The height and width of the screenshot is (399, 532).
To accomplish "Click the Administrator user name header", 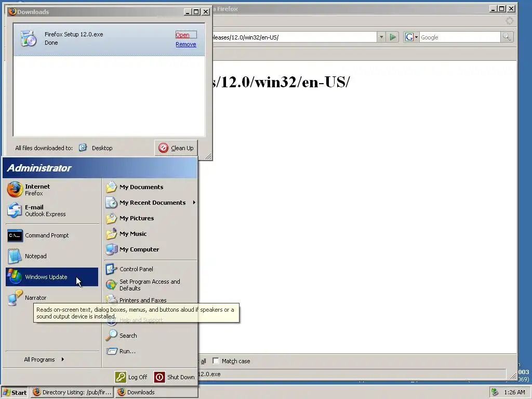I will coord(39,168).
